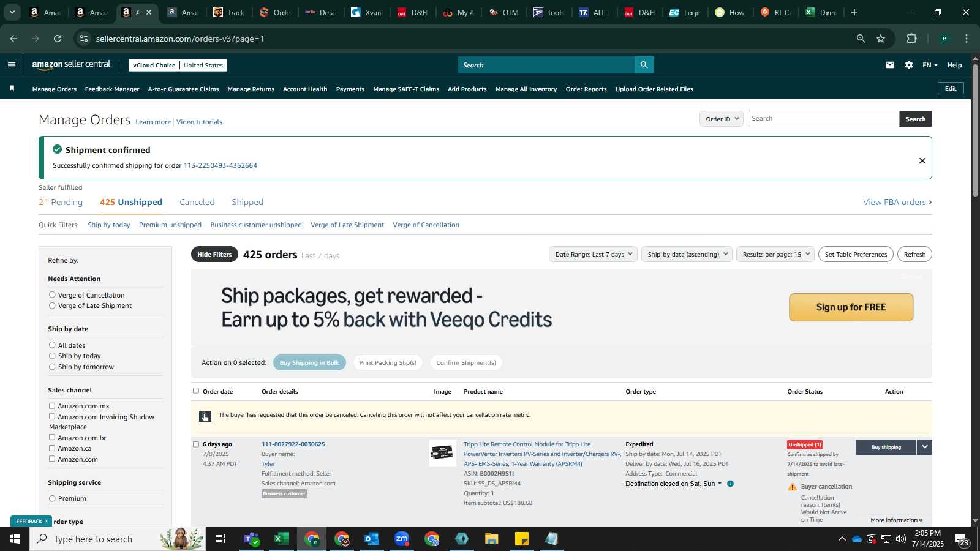Expand More information for the order

(896, 520)
